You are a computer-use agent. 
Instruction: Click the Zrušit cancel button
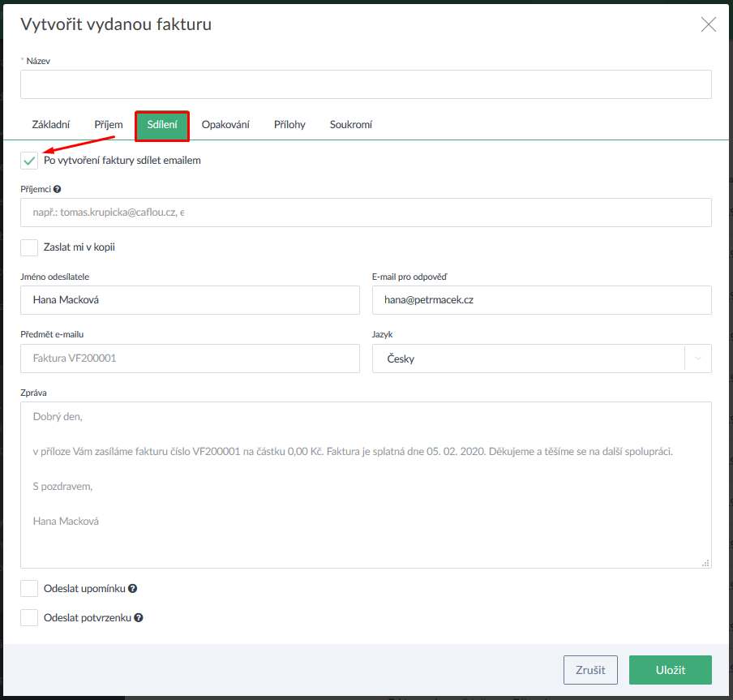pyautogui.click(x=590, y=670)
